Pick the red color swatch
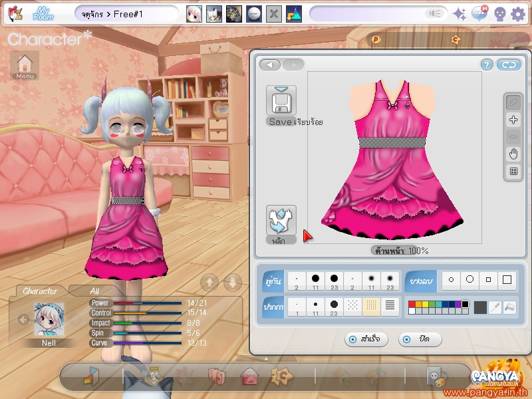The width and height of the screenshot is (532, 399). click(412, 305)
